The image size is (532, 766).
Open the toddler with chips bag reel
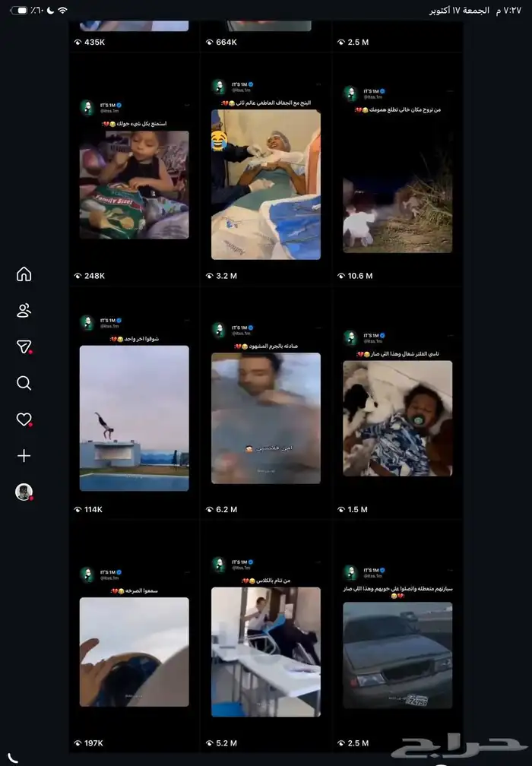coord(134,185)
